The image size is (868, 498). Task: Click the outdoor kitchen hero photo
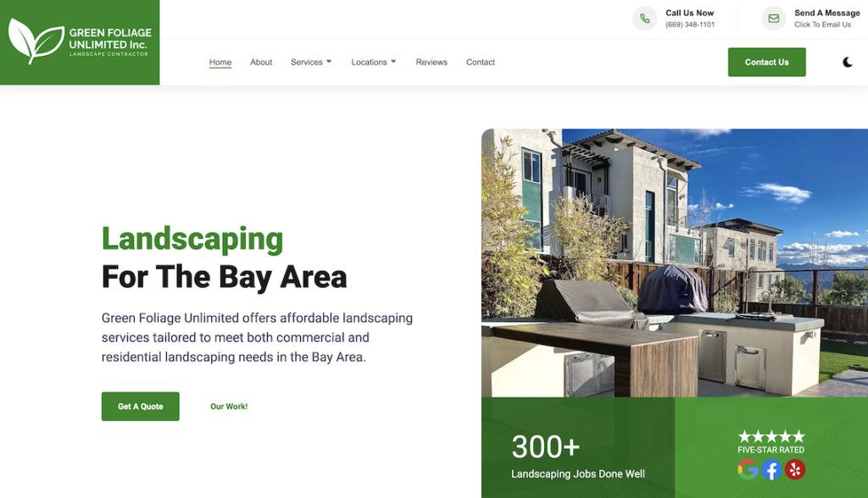coord(675,263)
